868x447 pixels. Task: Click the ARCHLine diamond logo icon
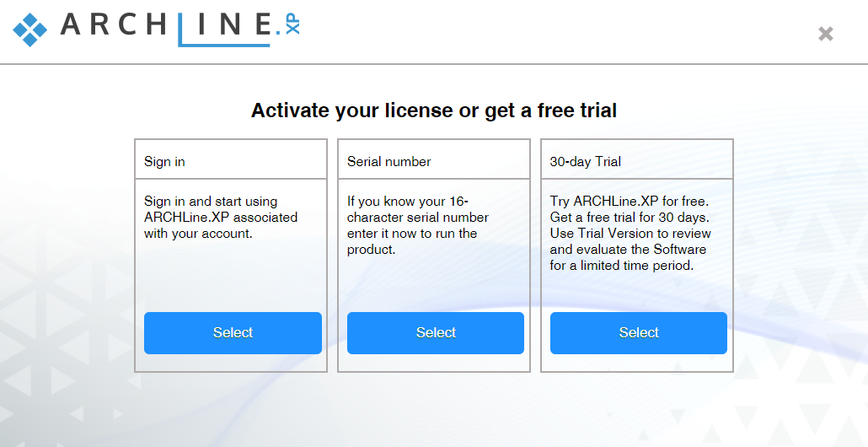pyautogui.click(x=30, y=30)
